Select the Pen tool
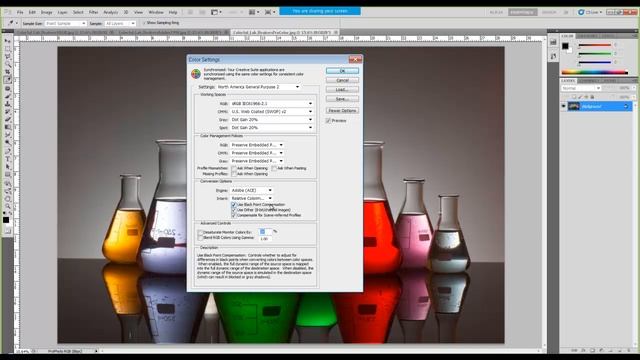Screen dimensions: 640x360 coord(7,151)
